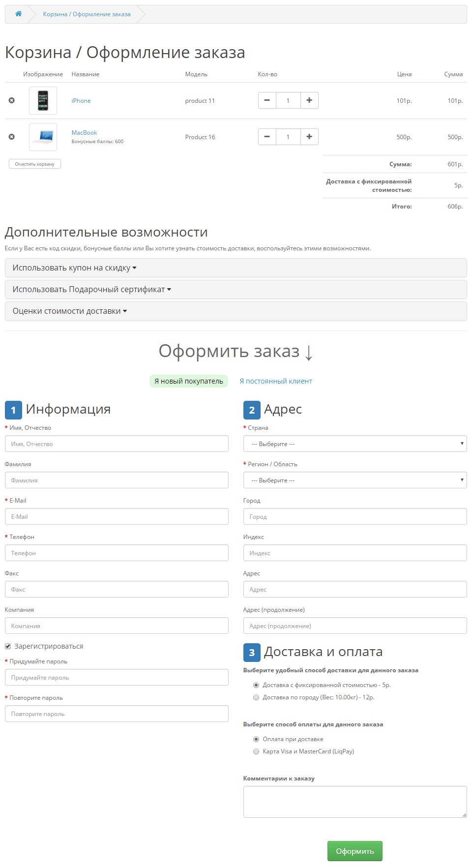Choose Карта Visa и MasterCard (LiqPay) payment
472x868 pixels.
256,751
